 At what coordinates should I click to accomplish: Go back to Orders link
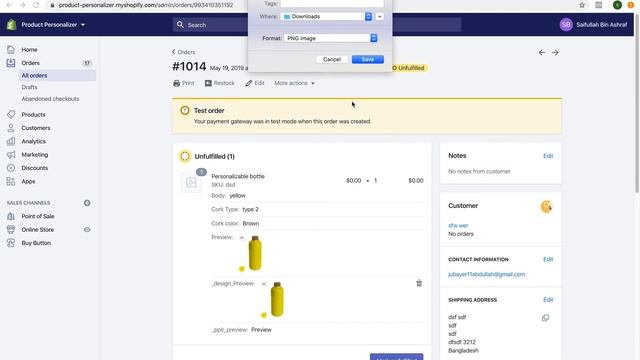183,52
